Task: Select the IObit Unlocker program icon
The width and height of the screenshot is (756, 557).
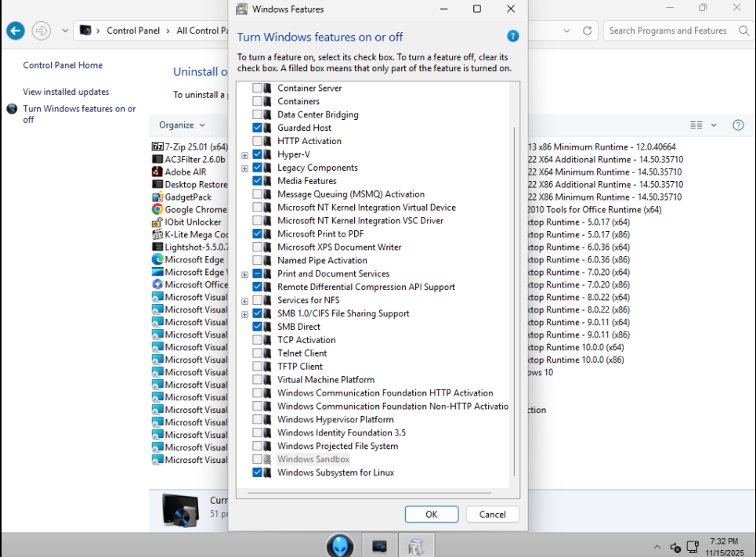Action: pos(157,222)
